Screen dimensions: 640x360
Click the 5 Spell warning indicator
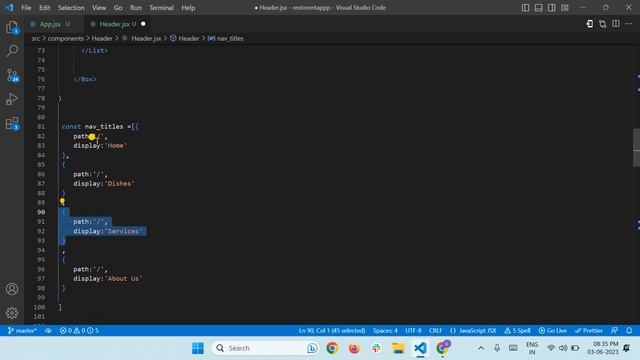click(x=517, y=331)
